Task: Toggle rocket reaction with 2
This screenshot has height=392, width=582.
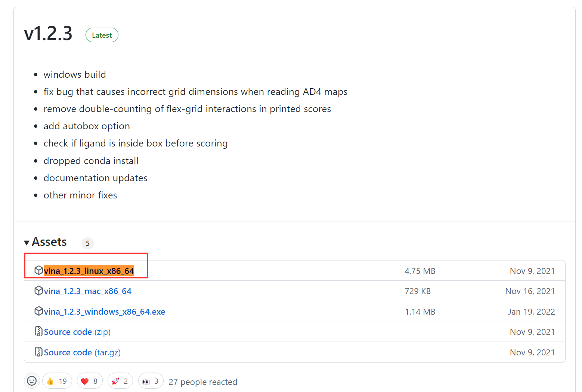Action: pos(120,381)
